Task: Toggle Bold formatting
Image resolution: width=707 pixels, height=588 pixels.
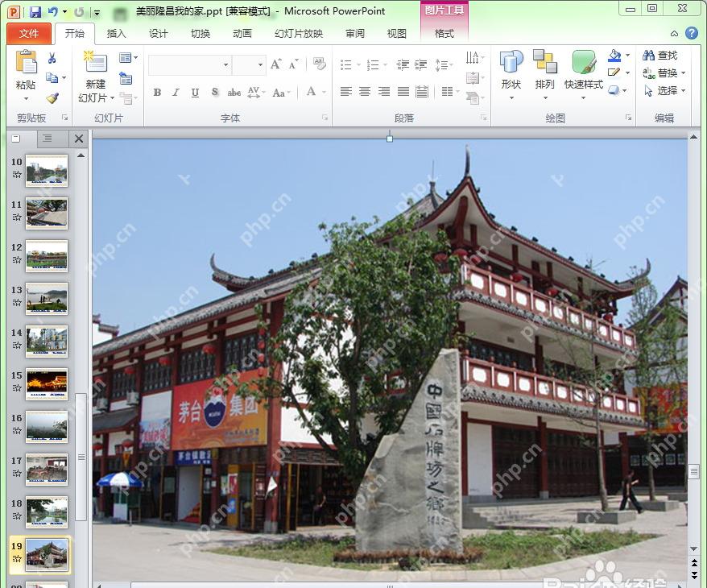Action: click(x=157, y=93)
